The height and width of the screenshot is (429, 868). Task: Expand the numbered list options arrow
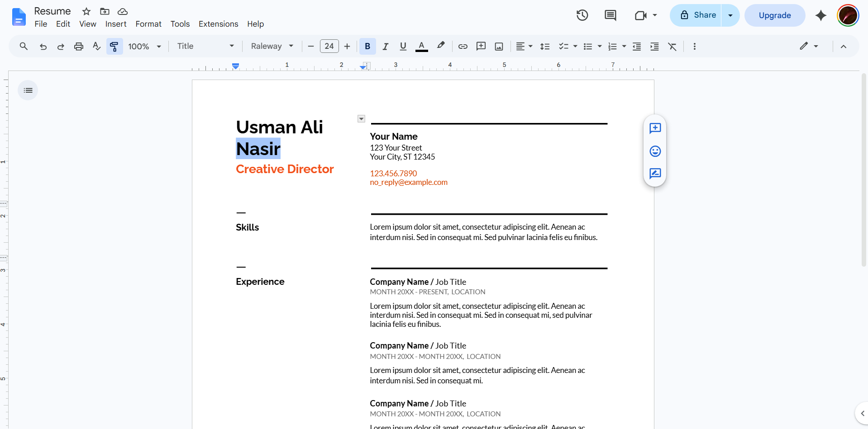pyautogui.click(x=624, y=46)
